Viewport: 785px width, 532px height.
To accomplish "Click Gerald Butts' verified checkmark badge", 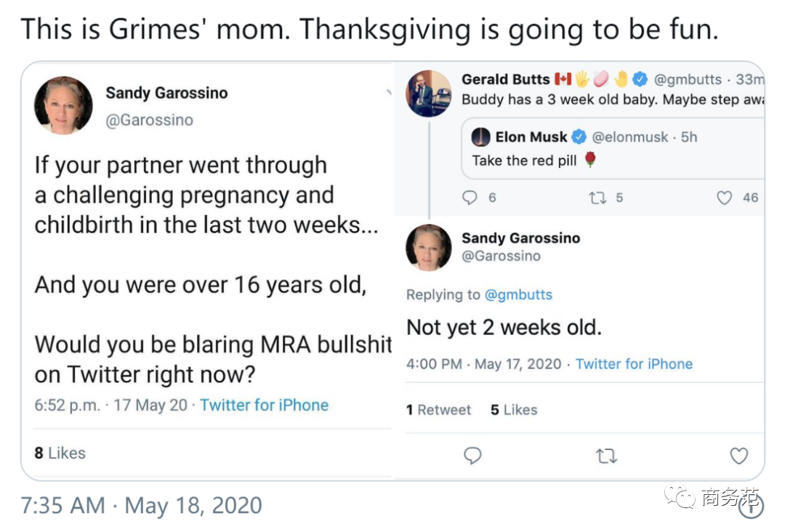I will click(x=640, y=79).
